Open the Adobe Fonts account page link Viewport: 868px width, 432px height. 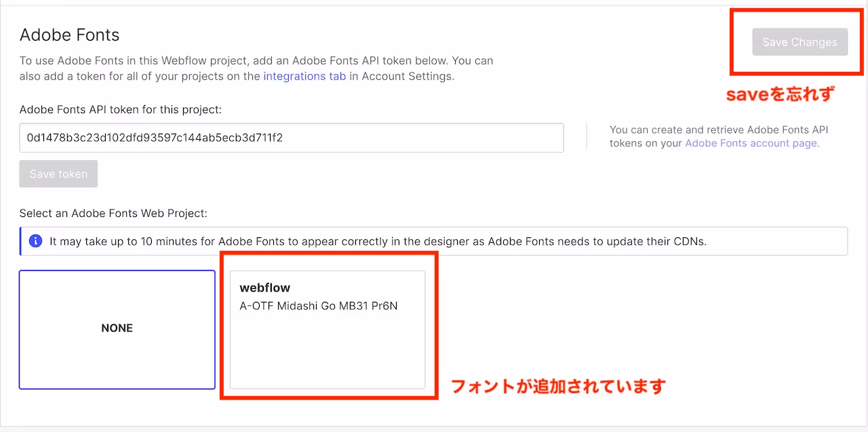click(752, 143)
